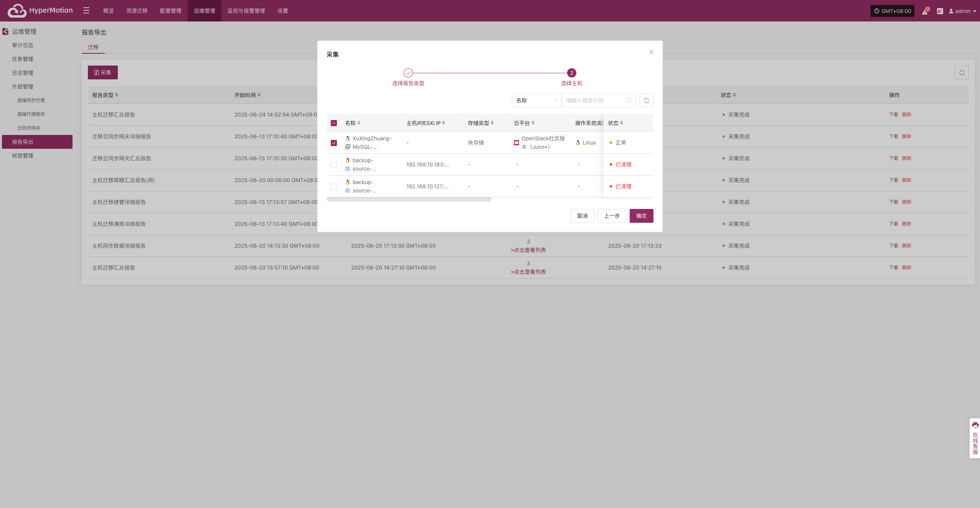Open the 监控与报警管理 menu

246,11
